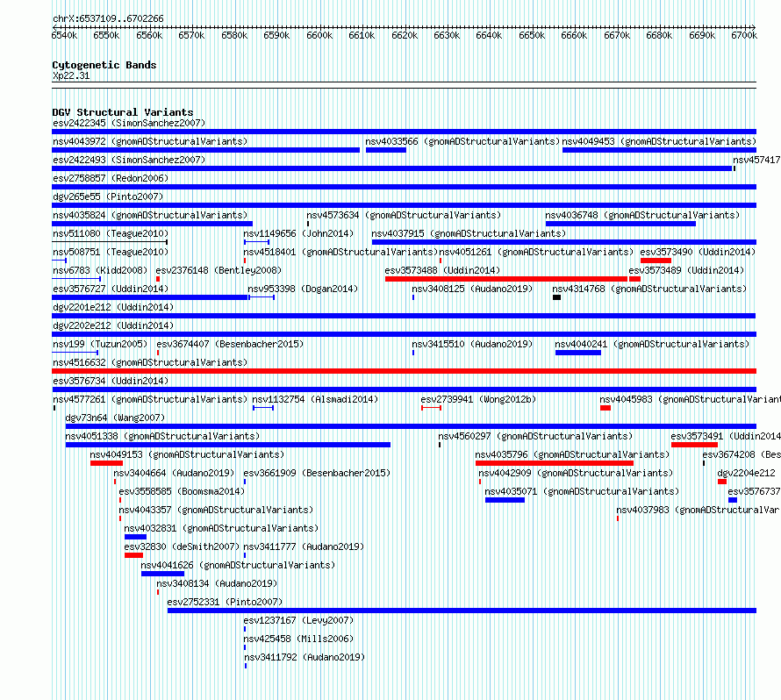Select nsv4040241 variant label
Viewport: 781px width, 700px height.
click(652, 344)
